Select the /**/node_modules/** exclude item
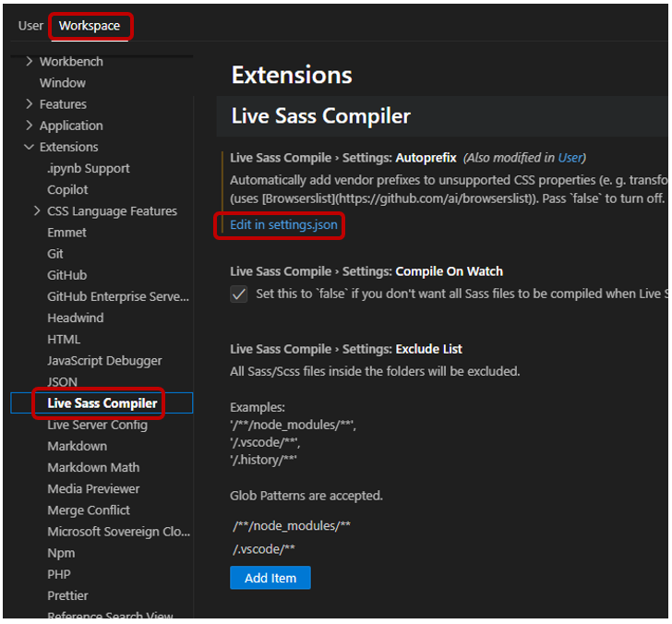Screen dimensions: 672x624 pyautogui.click(x=292, y=526)
